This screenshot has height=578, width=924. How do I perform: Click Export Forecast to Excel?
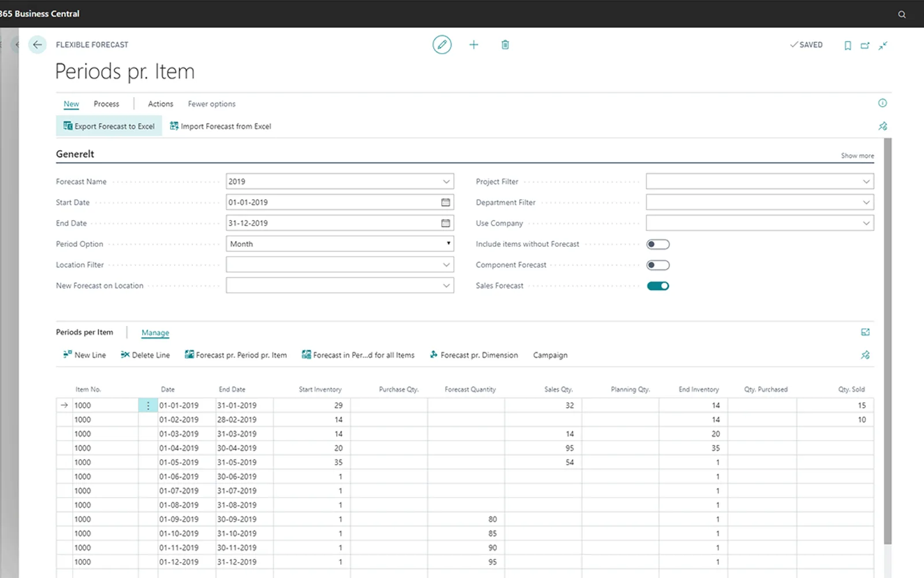[x=109, y=126]
